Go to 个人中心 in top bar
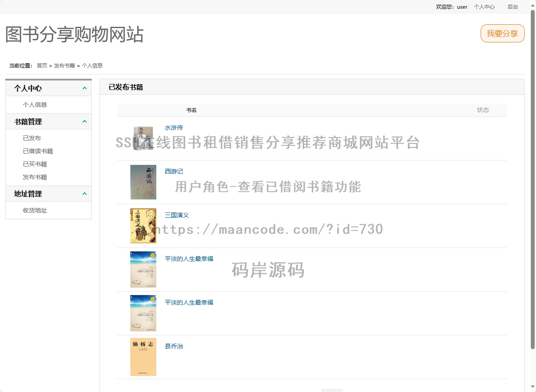This screenshot has width=536, height=392. pyautogui.click(x=484, y=7)
